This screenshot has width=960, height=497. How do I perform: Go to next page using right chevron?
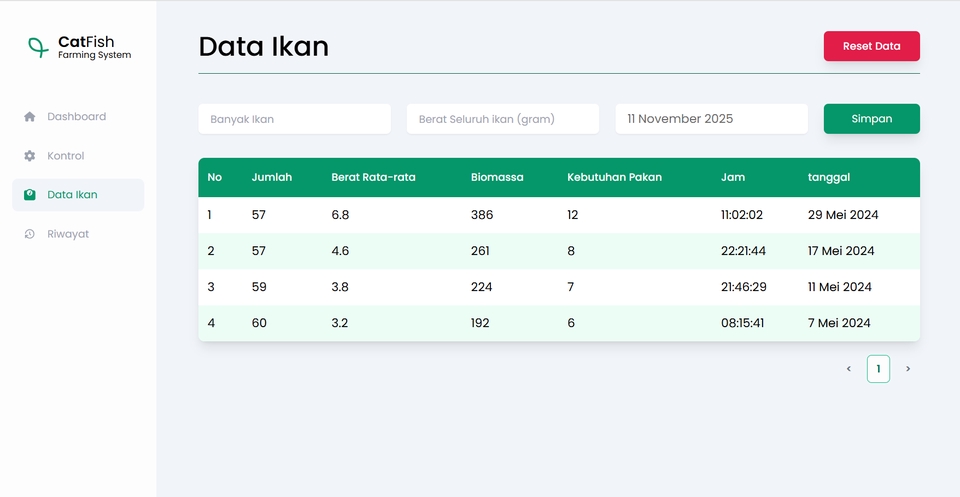coord(908,369)
